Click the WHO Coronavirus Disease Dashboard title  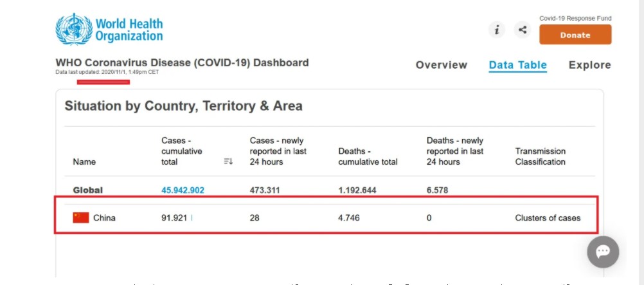pos(183,63)
